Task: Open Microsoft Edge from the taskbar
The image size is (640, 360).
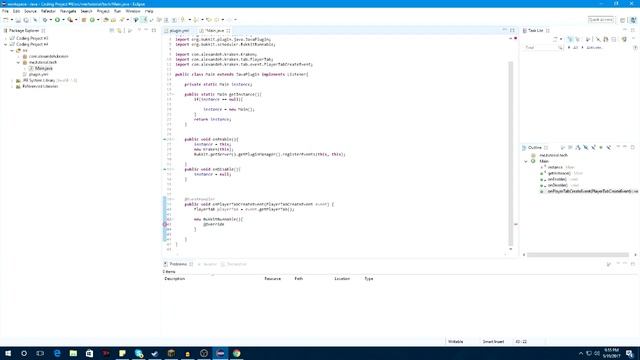Action: point(57,353)
